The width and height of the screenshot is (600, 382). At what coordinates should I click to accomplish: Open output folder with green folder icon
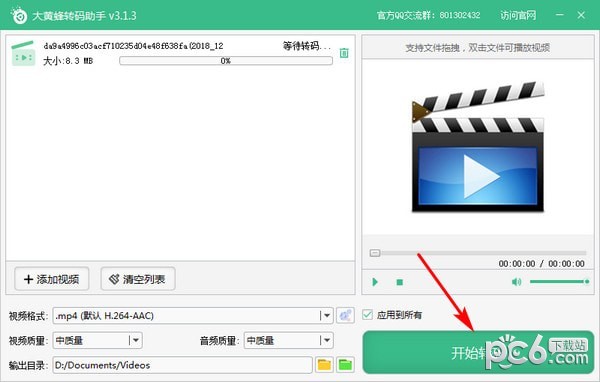pos(345,365)
